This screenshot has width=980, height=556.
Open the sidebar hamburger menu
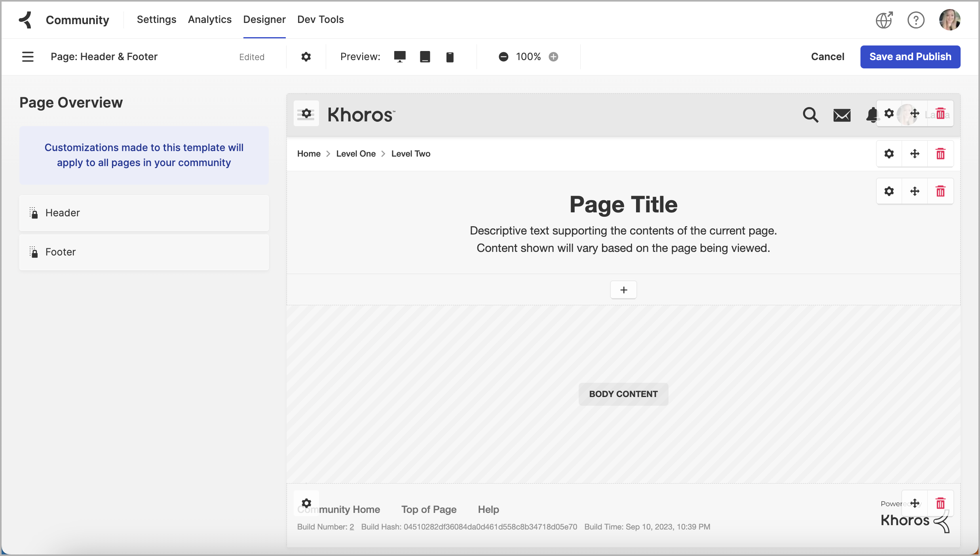coord(28,57)
